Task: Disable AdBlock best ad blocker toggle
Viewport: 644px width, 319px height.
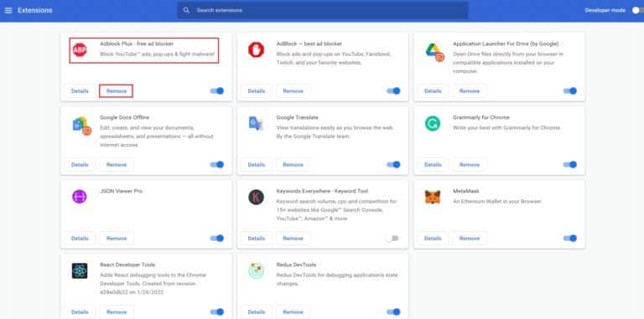Action: [393, 91]
